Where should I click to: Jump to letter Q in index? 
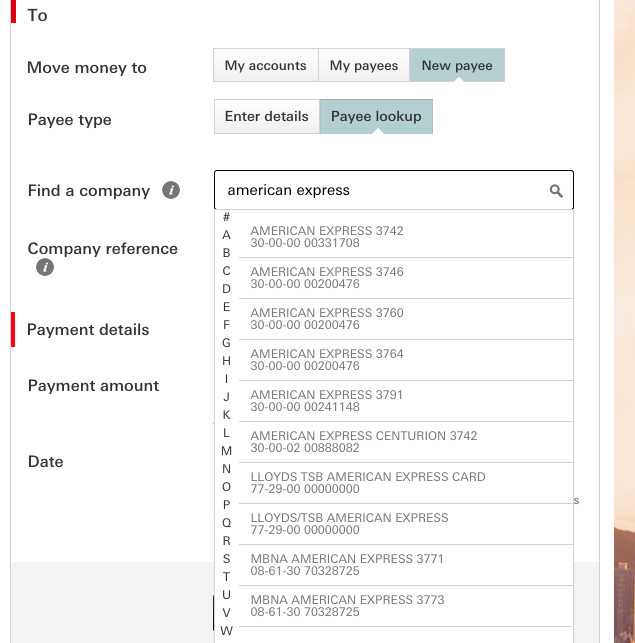[x=226, y=523]
